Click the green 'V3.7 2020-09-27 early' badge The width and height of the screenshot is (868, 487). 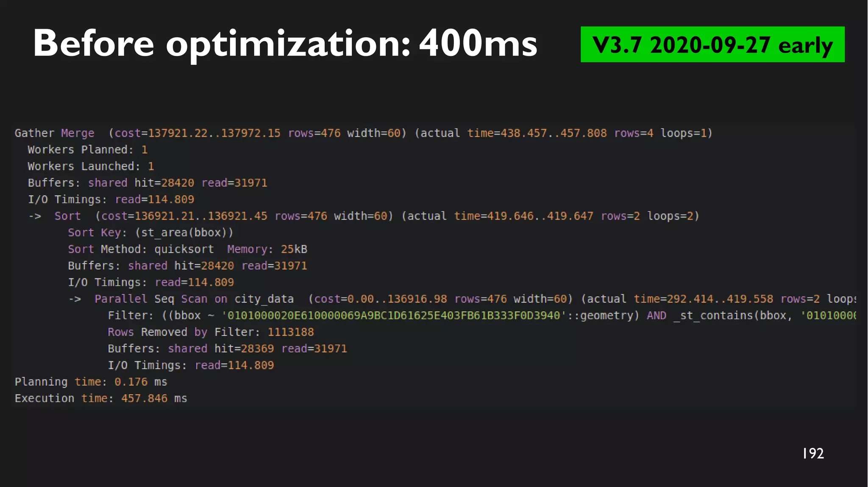pyautogui.click(x=712, y=44)
